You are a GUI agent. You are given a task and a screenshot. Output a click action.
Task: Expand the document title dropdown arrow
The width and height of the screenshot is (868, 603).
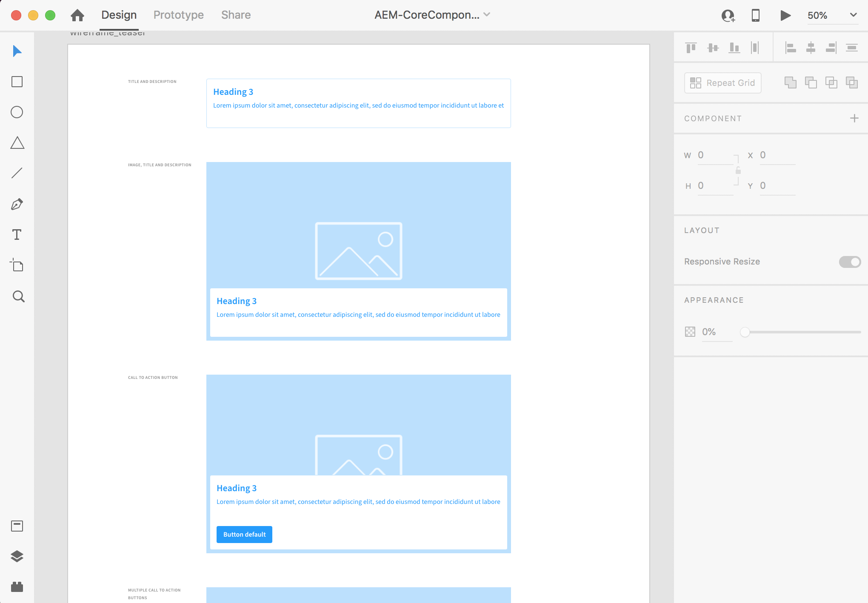pyautogui.click(x=487, y=14)
